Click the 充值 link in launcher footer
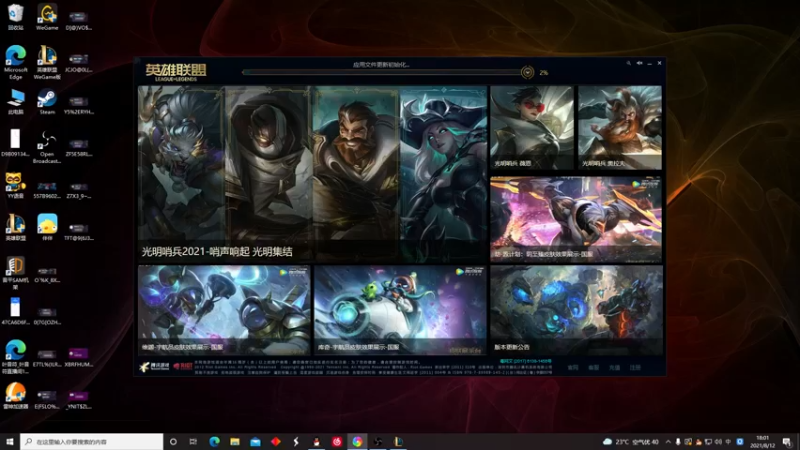 click(x=614, y=367)
